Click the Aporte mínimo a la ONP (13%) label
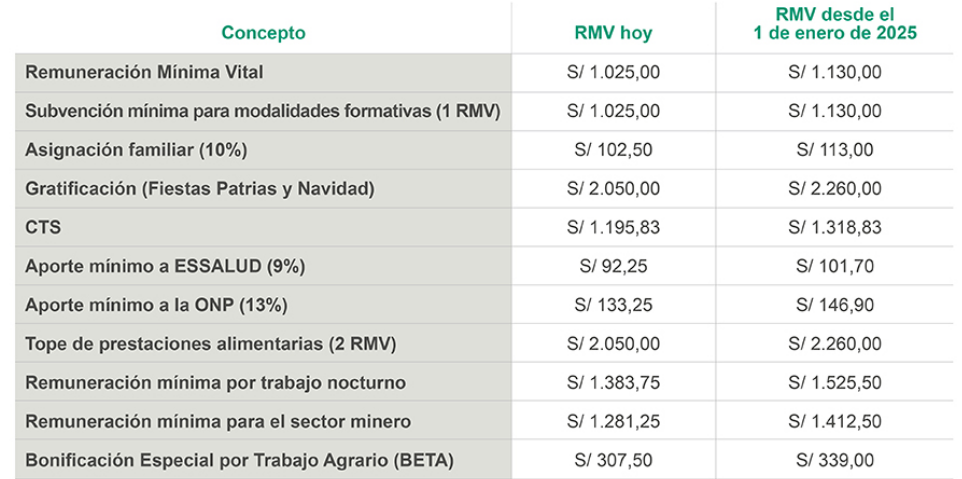Screen dimensions: 962x479 tap(160, 305)
